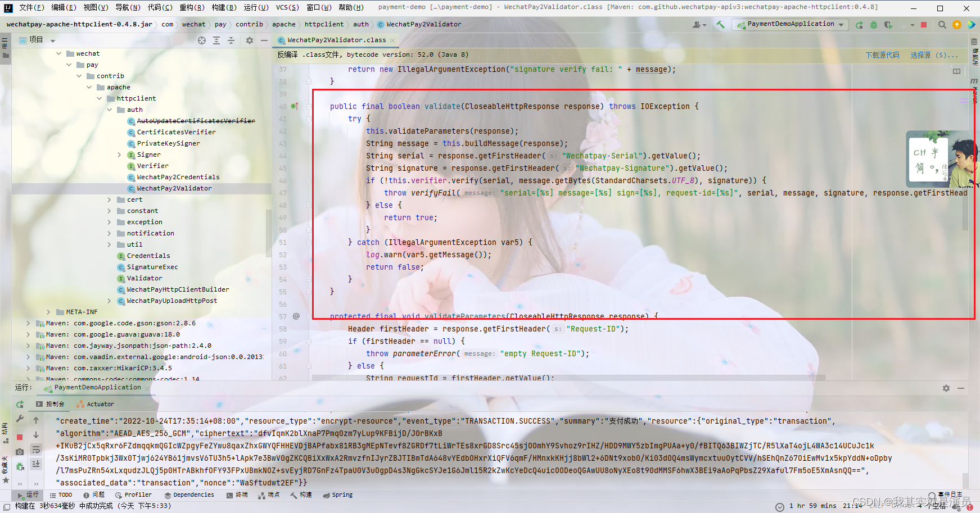Click the implementation gutter icon at line 40
This screenshot has height=513, width=980.
click(295, 106)
